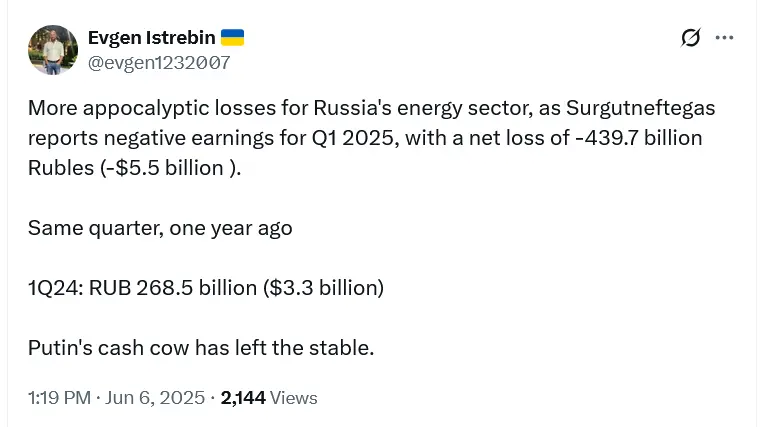Open the three-dot More options menu
The height and width of the screenshot is (427, 777).
tap(725, 38)
